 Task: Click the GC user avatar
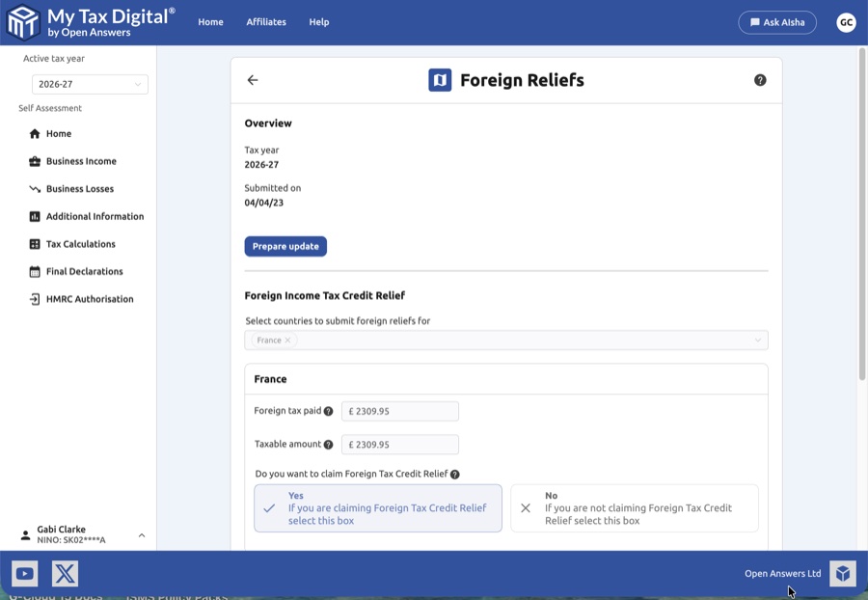click(846, 22)
